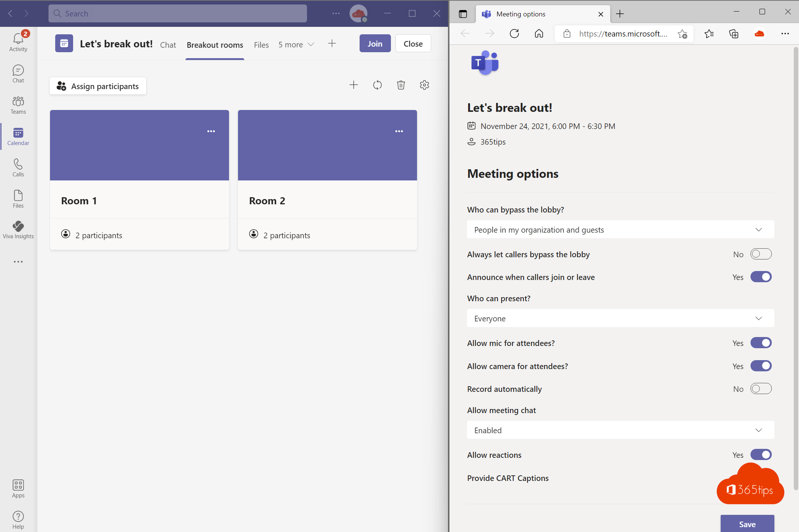Click the Assign participants icon
The image size is (799, 532).
pyautogui.click(x=60, y=86)
